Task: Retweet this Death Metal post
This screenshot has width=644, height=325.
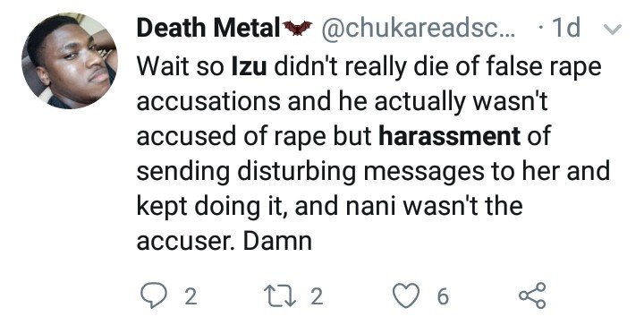Action: 280,295
